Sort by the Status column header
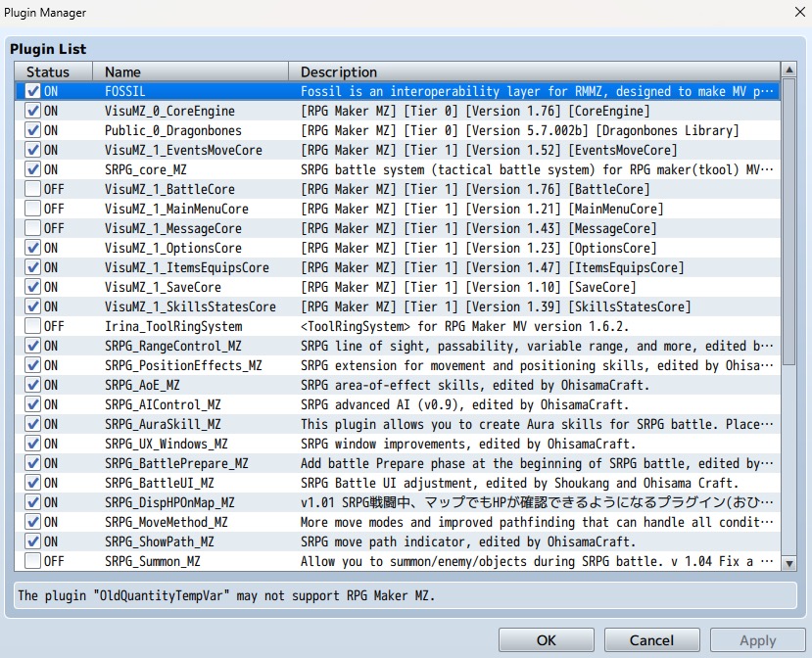The width and height of the screenshot is (812, 658). click(x=53, y=71)
